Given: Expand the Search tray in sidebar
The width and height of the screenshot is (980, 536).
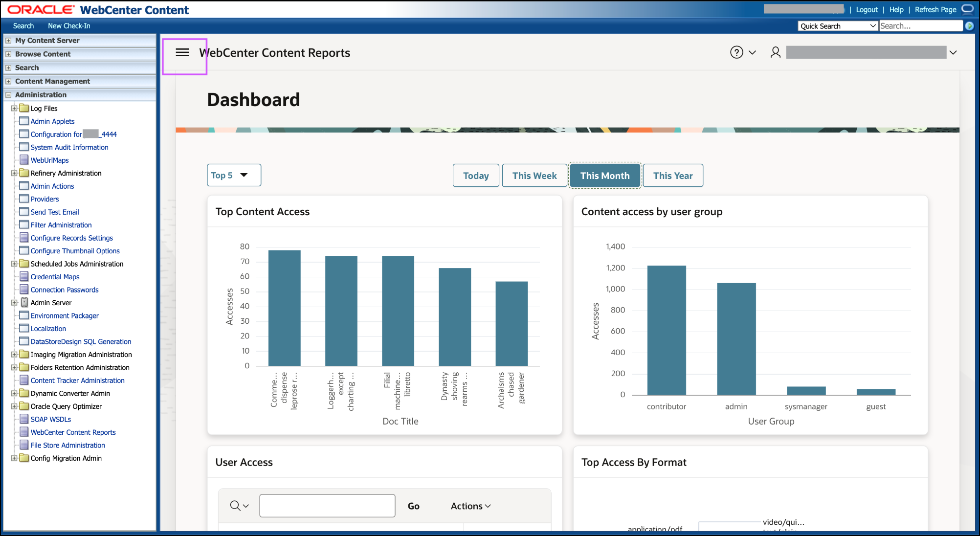Looking at the screenshot, I should point(8,68).
